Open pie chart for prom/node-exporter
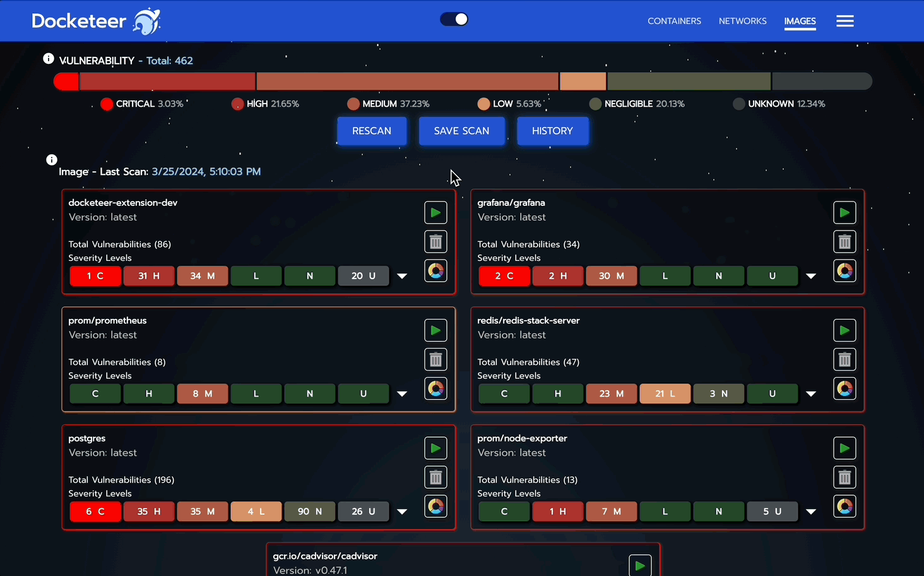 [x=844, y=507]
